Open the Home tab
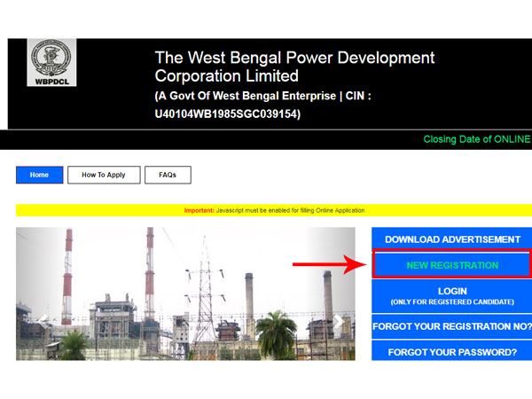The image size is (532, 399). click(39, 175)
